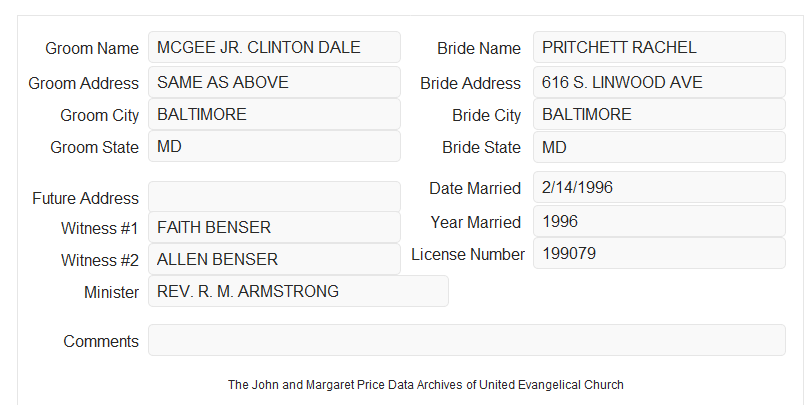Click the Year Married field

pos(659,221)
